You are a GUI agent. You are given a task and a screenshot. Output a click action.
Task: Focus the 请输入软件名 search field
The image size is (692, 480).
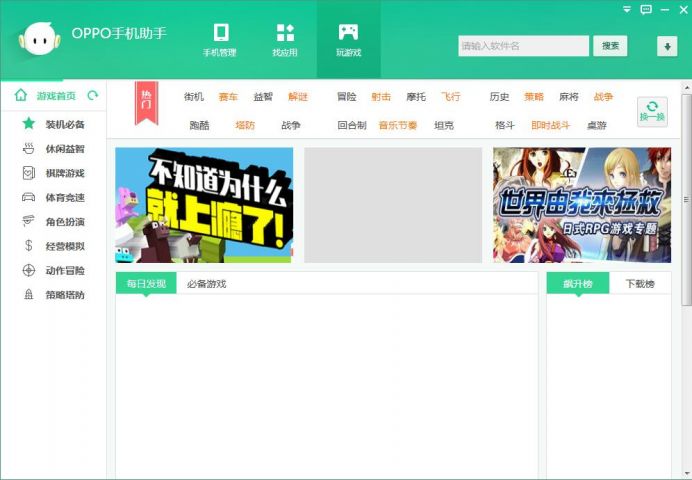coord(523,46)
